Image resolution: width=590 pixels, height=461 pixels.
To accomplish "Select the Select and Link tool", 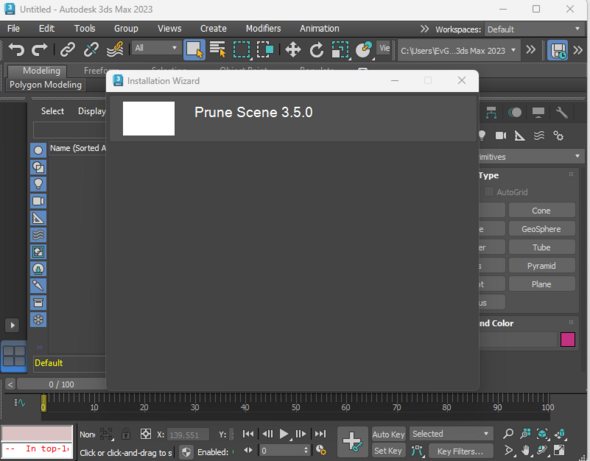I will [x=68, y=49].
